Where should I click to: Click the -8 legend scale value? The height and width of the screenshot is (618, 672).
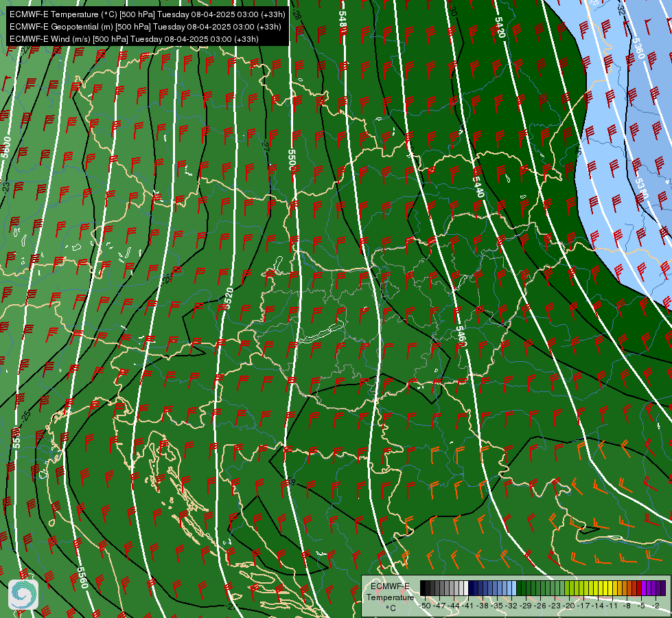(627, 606)
